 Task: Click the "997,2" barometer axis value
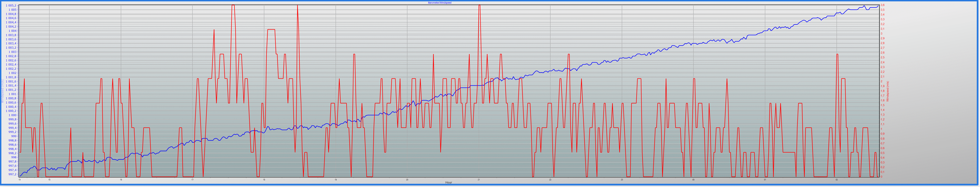click(x=13, y=174)
